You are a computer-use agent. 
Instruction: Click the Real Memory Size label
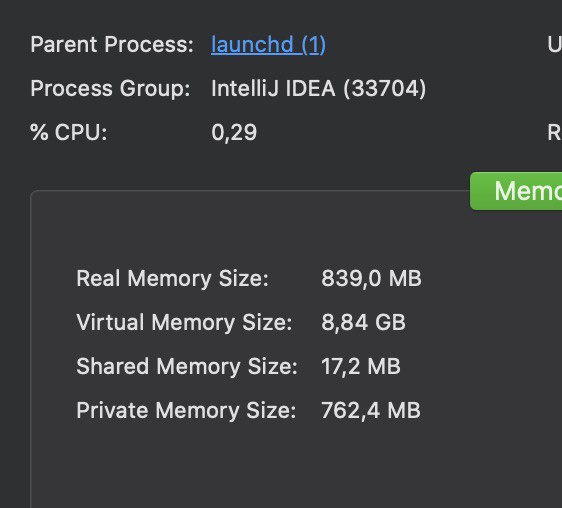pyautogui.click(x=172, y=279)
